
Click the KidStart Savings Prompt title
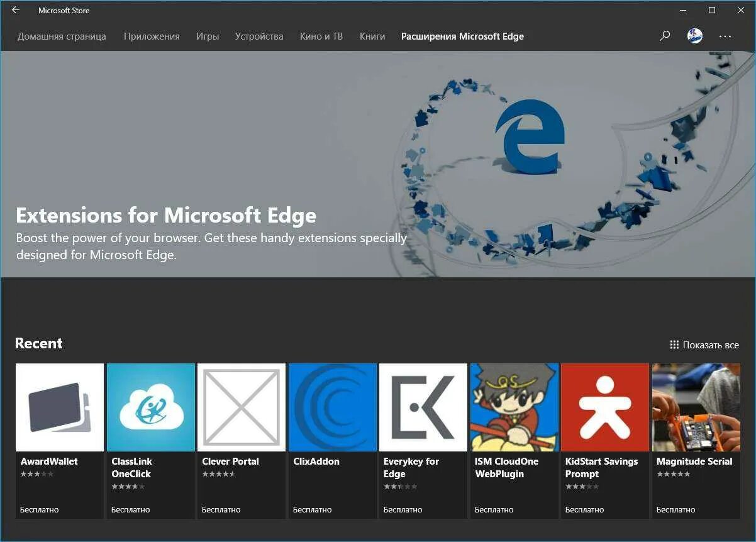pos(601,467)
